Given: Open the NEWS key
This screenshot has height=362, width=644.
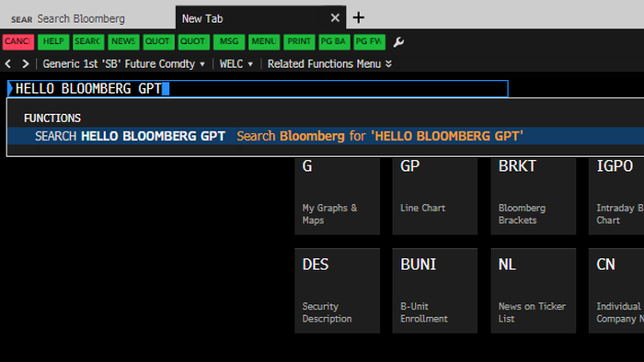Looking at the screenshot, I should coord(123,41).
